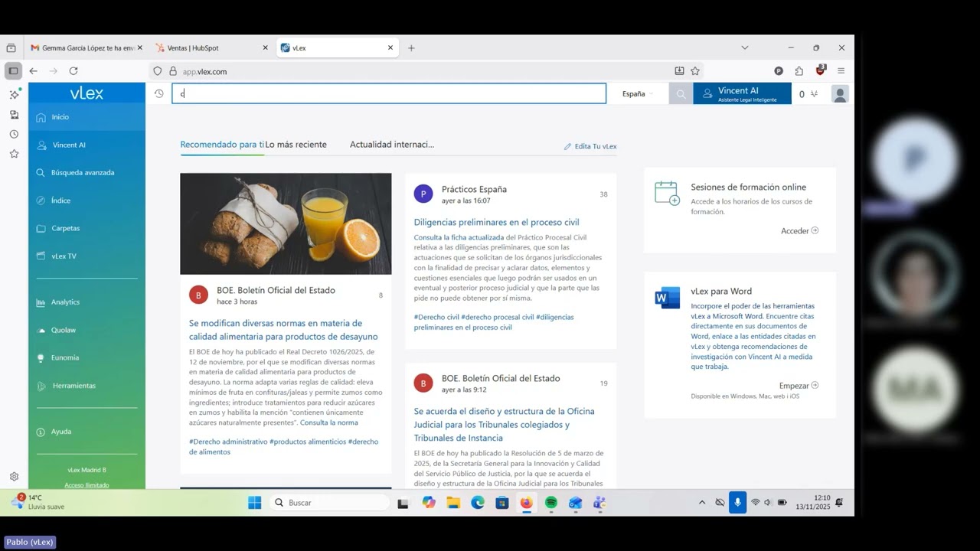Image resolution: width=980 pixels, height=551 pixels.
Task: Click the Prácticos España source avatar
Action: point(423,194)
